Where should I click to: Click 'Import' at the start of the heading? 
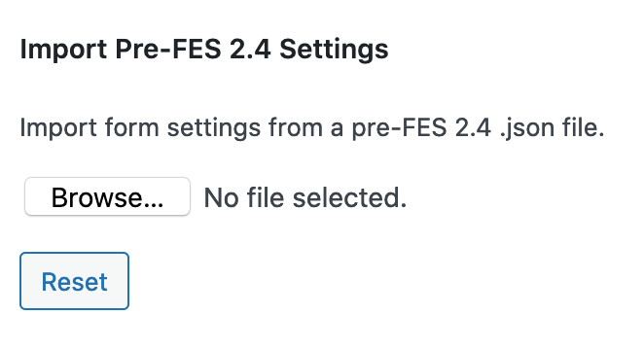tap(63, 50)
